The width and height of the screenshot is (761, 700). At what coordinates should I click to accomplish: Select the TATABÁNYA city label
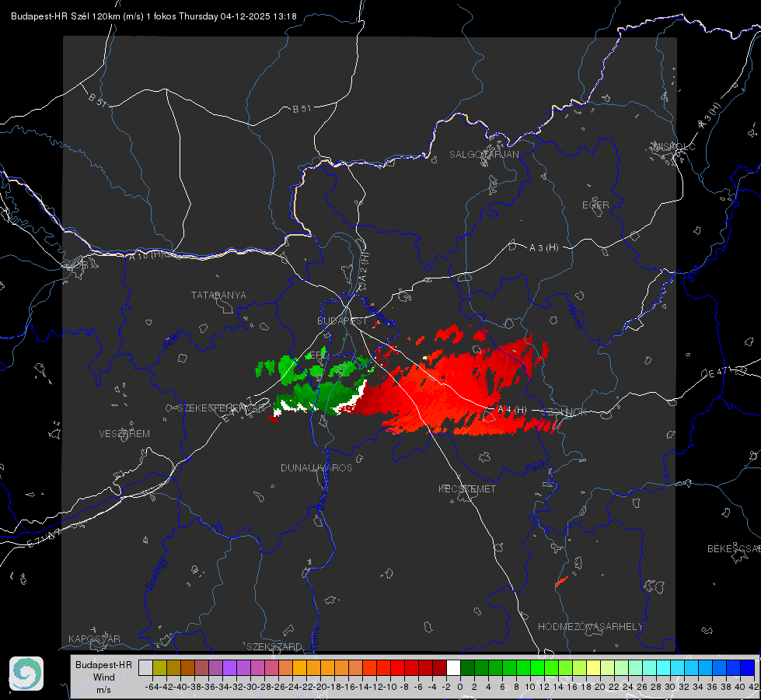[218, 295]
